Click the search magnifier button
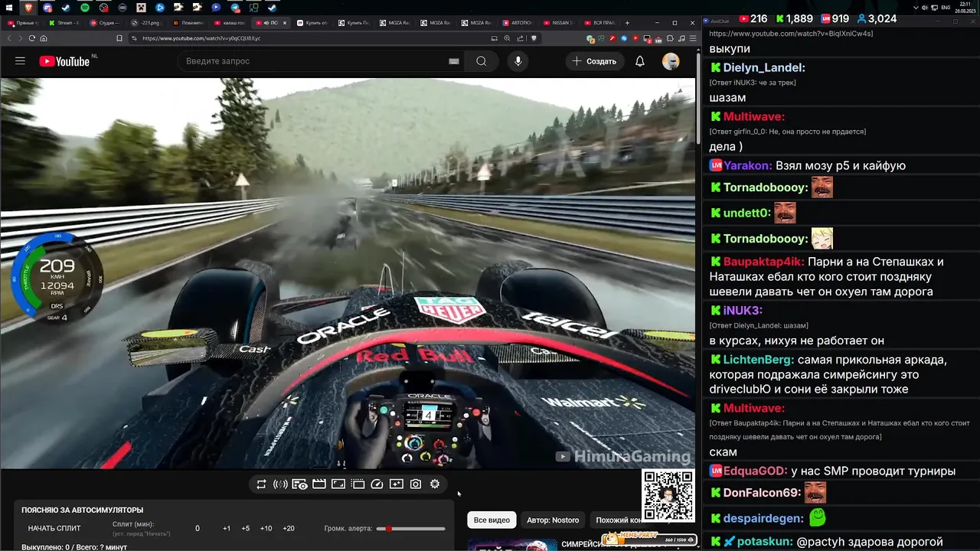980x551 pixels. [x=481, y=61]
